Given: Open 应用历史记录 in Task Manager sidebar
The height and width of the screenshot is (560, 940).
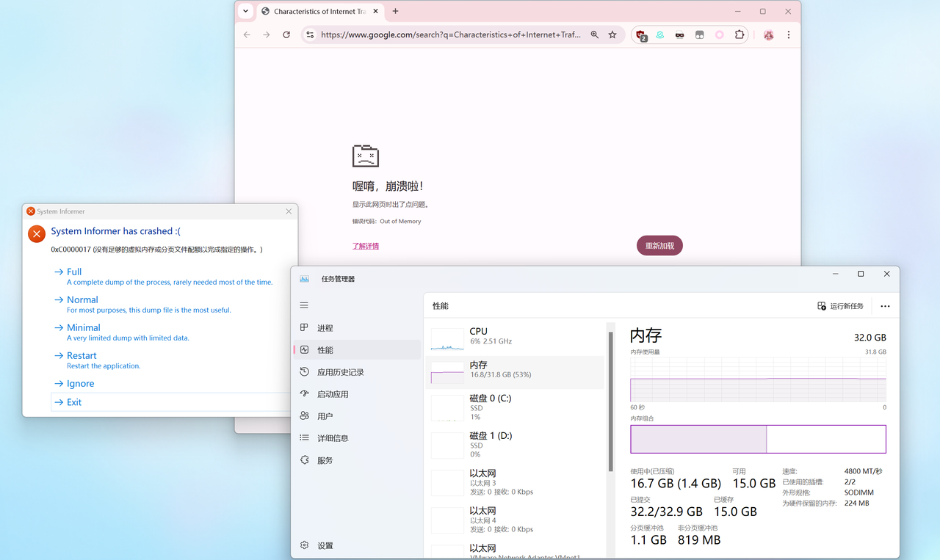Looking at the screenshot, I should (340, 372).
